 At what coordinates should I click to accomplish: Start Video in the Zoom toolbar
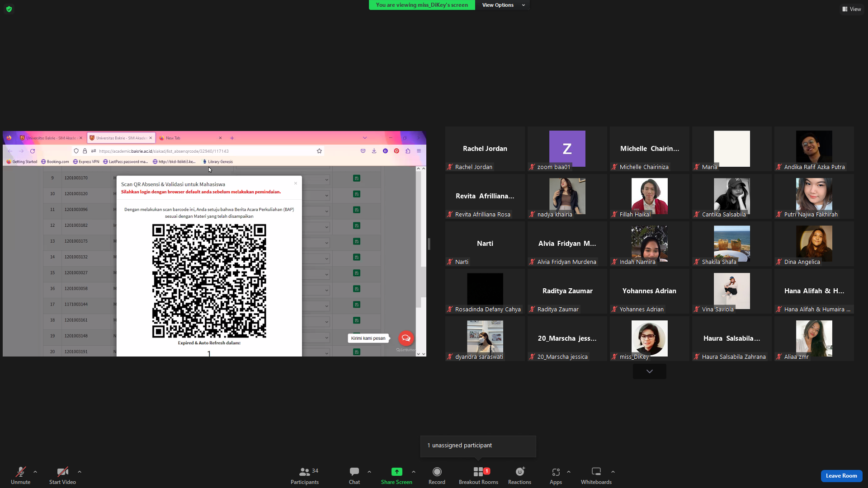tap(62, 475)
